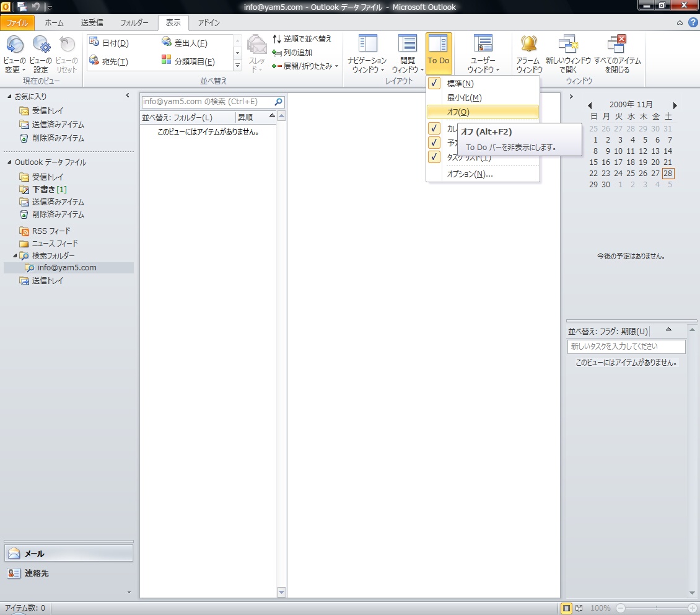Switch to the 送受信 send/receive tab

(x=92, y=23)
